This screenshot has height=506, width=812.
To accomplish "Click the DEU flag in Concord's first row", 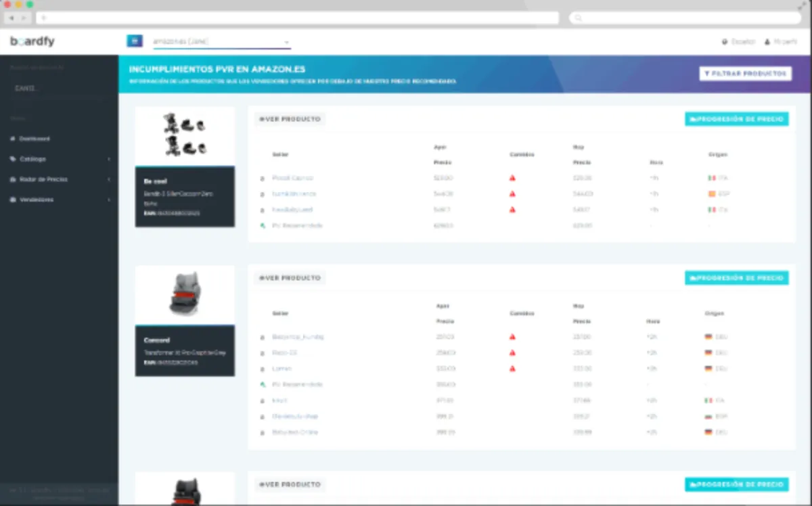I will point(708,337).
